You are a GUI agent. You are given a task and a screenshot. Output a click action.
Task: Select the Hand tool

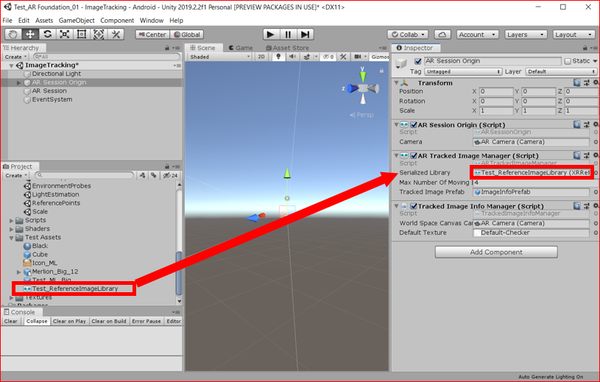(x=13, y=34)
